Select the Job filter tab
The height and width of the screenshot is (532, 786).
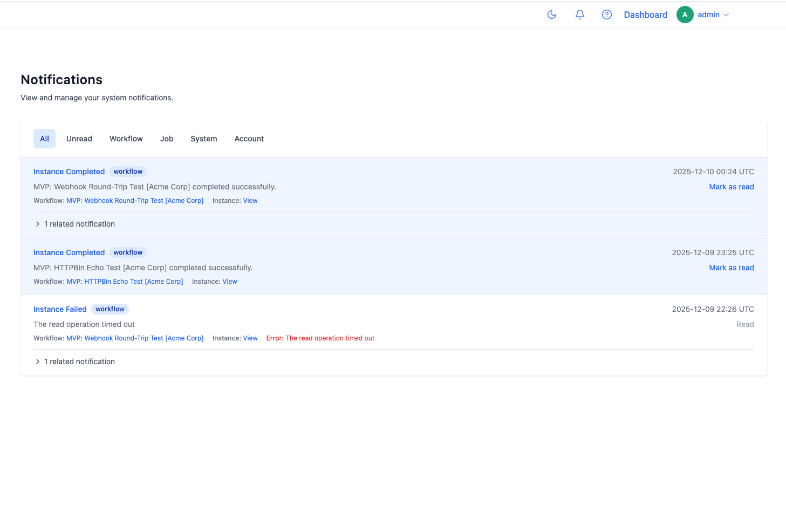coord(167,139)
